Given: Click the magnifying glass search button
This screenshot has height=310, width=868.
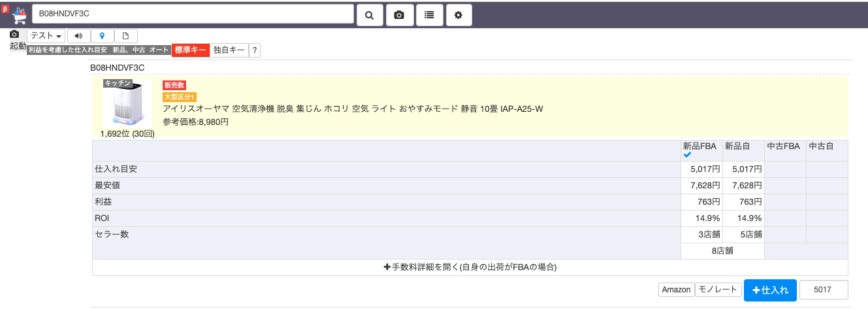Looking at the screenshot, I should coord(370,15).
